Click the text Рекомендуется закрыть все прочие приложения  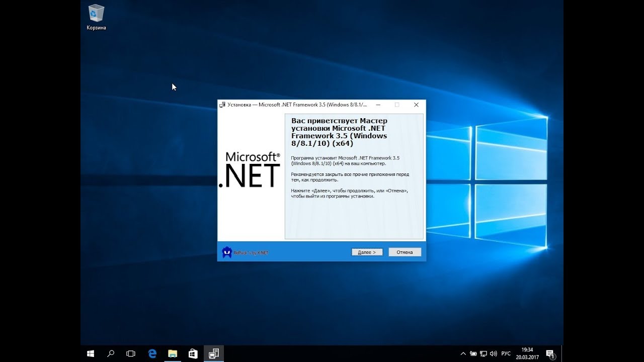coord(350,177)
